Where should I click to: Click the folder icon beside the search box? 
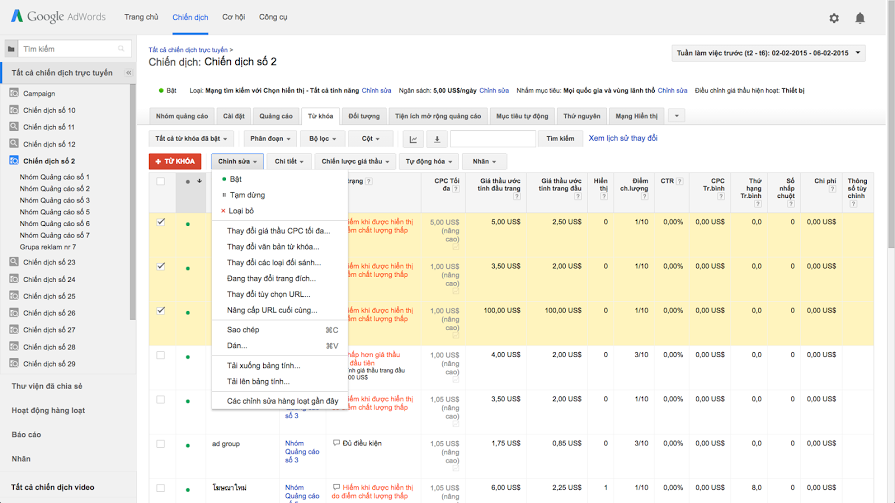tap(11, 49)
